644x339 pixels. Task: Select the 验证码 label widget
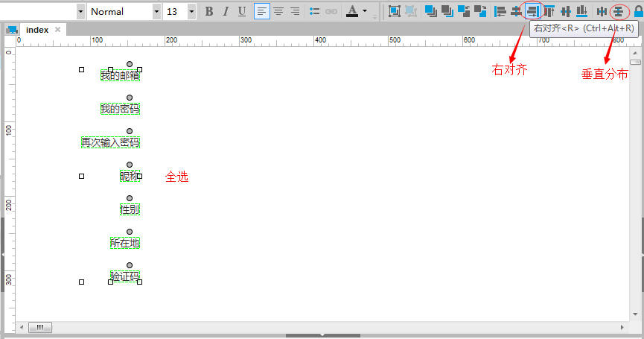coord(124,276)
